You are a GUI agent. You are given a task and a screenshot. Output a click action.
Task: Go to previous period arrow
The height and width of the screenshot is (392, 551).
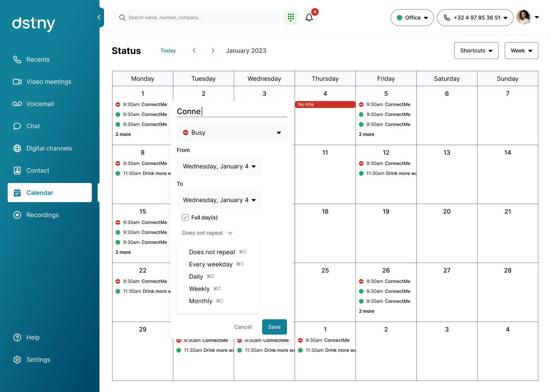click(x=194, y=51)
